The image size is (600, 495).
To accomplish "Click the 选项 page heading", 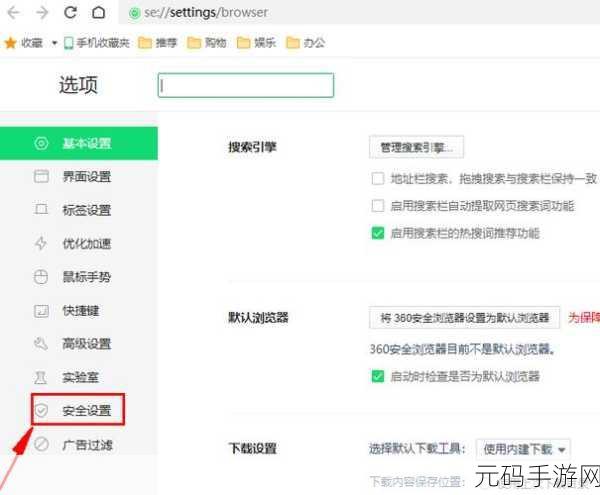I will (x=78, y=85).
